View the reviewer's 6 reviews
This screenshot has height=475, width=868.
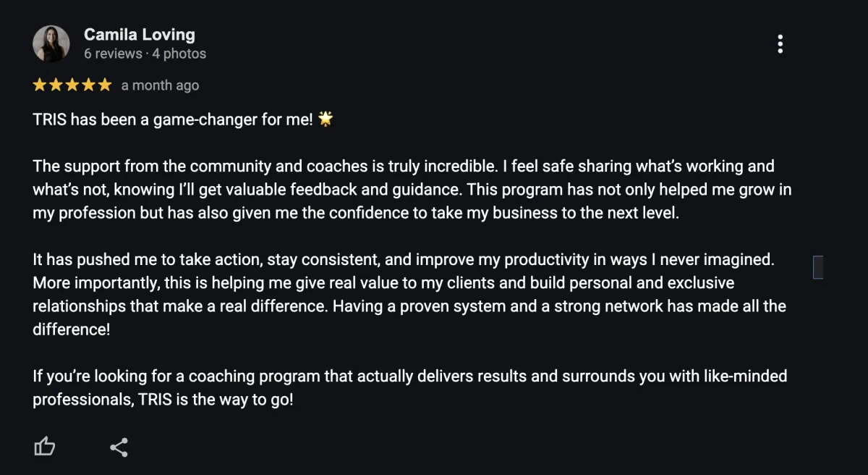tap(113, 54)
